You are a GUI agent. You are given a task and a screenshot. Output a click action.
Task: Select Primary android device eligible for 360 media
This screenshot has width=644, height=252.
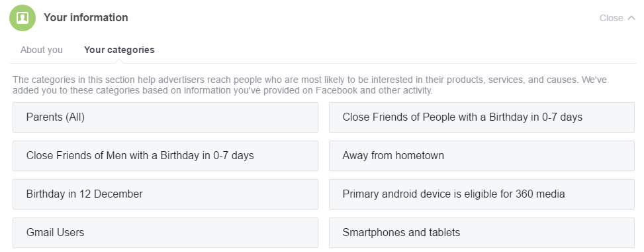[x=481, y=194]
